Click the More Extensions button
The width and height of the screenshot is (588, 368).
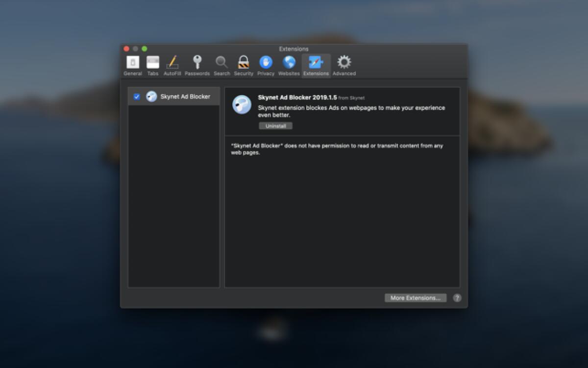(x=415, y=297)
